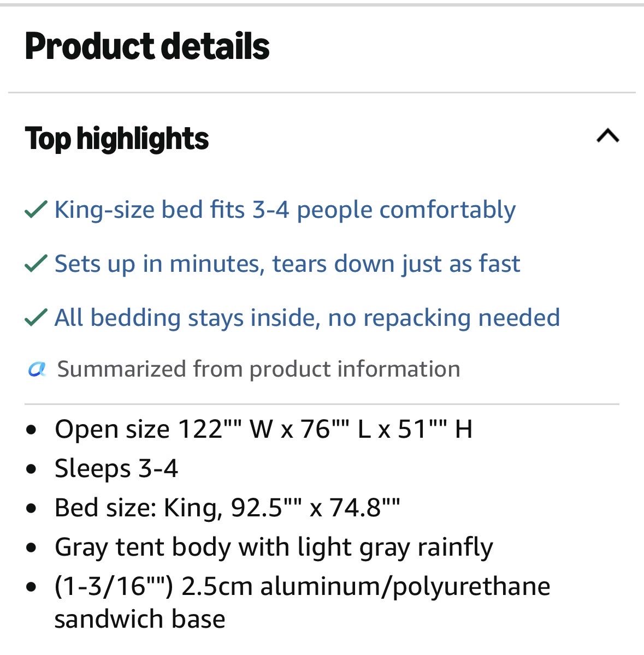The width and height of the screenshot is (644, 655).
Task: Click the checkmark beside King-size bed highlight
Action: 36,209
